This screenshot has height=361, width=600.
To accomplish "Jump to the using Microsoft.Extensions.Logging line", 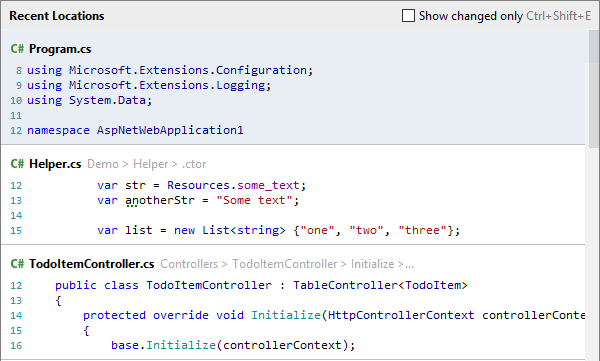I will point(149,85).
